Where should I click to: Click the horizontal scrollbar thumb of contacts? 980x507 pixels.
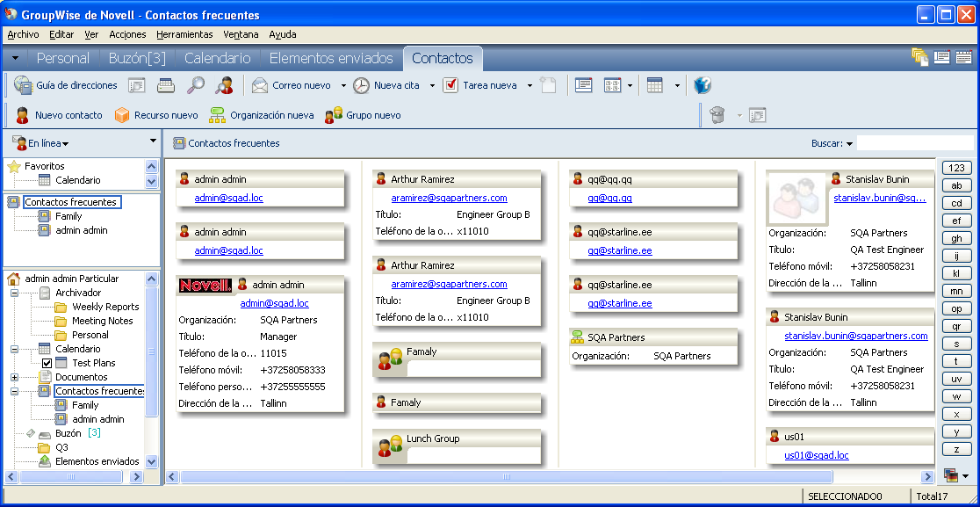click(x=507, y=477)
